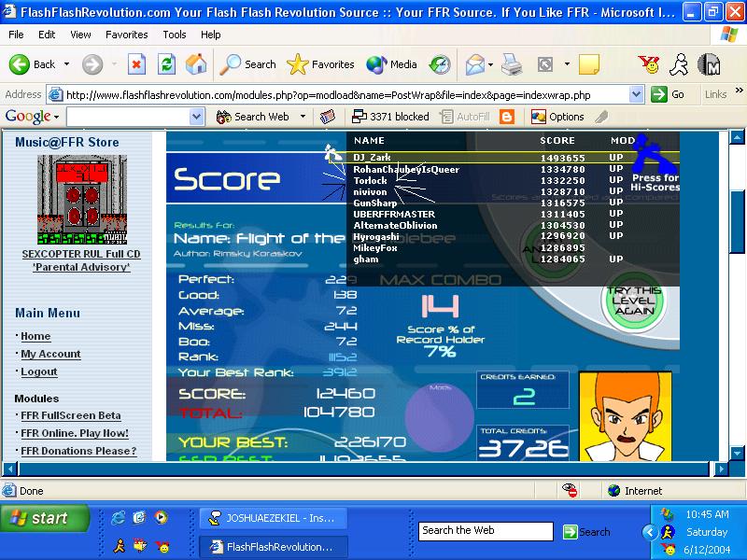Print the page with printer icon
Image resolution: width=747 pixels, height=560 pixels.
click(x=512, y=64)
